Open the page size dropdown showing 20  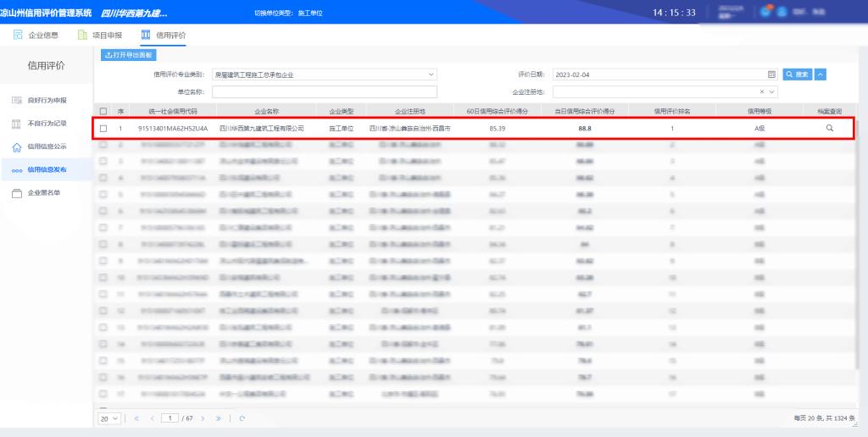(109, 418)
